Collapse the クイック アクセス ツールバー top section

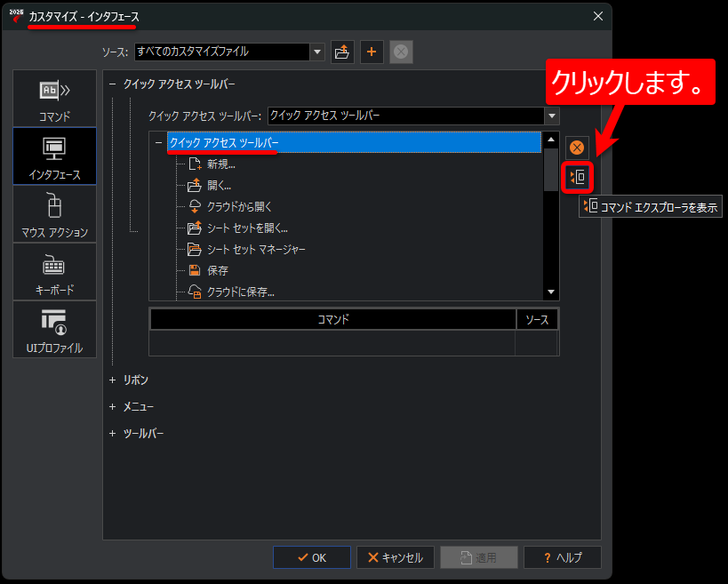[112, 84]
